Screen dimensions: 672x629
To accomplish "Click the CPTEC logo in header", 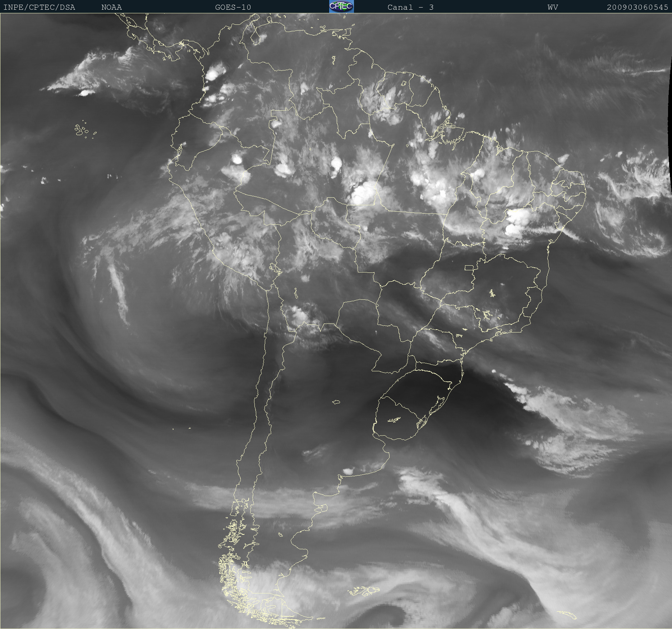I will [341, 6].
